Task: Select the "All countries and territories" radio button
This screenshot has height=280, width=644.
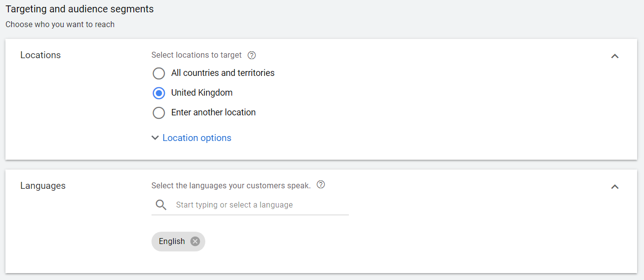Action: 159,73
